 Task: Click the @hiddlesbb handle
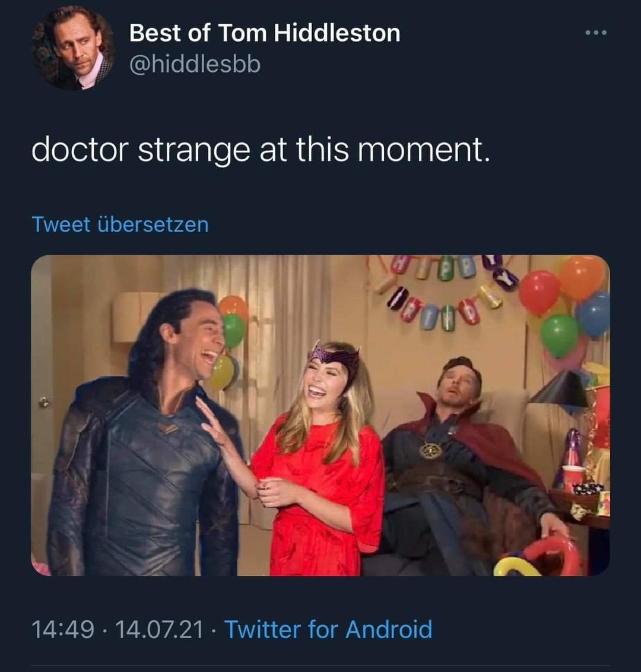(195, 64)
